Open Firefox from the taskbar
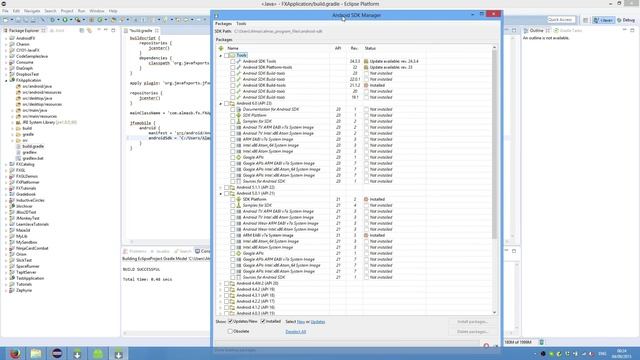 click(16, 353)
